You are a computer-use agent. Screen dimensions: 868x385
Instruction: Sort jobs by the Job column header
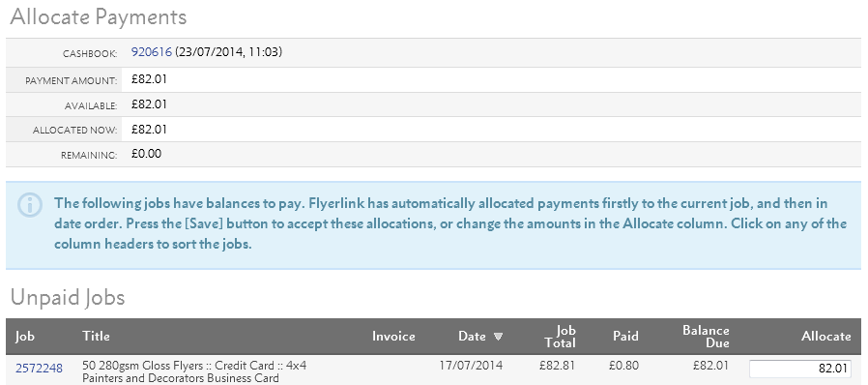pos(25,337)
